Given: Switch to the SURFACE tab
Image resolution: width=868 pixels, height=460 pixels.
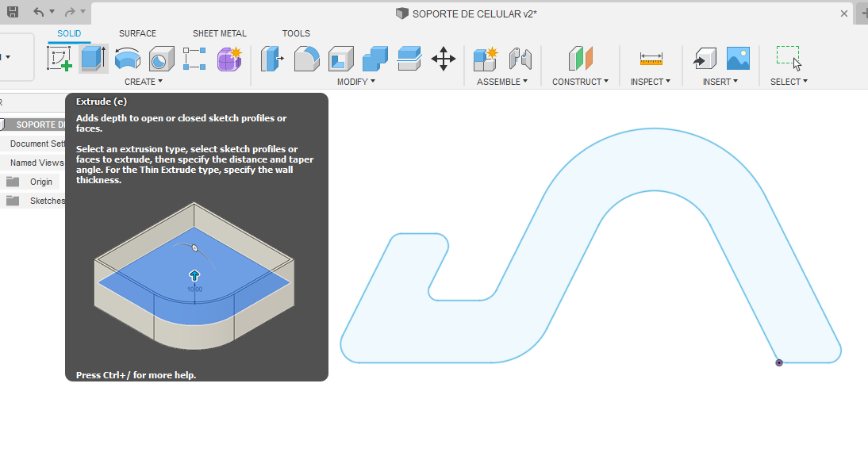Looking at the screenshot, I should tap(137, 33).
